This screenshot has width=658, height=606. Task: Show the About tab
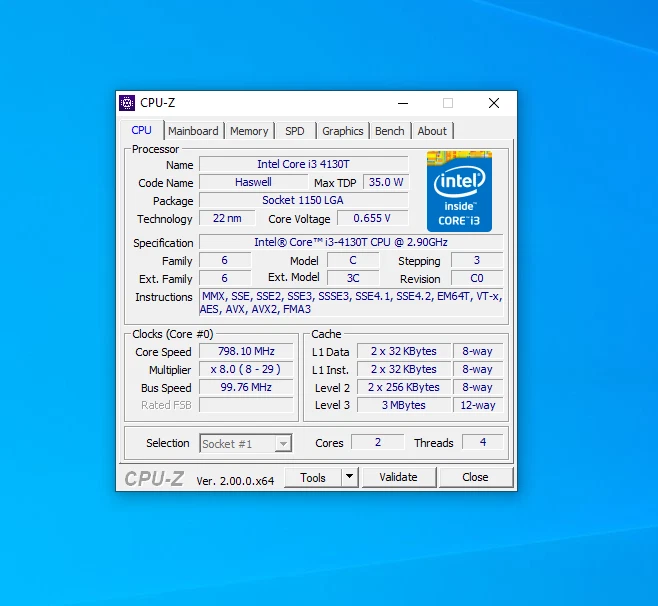pyautogui.click(x=432, y=131)
